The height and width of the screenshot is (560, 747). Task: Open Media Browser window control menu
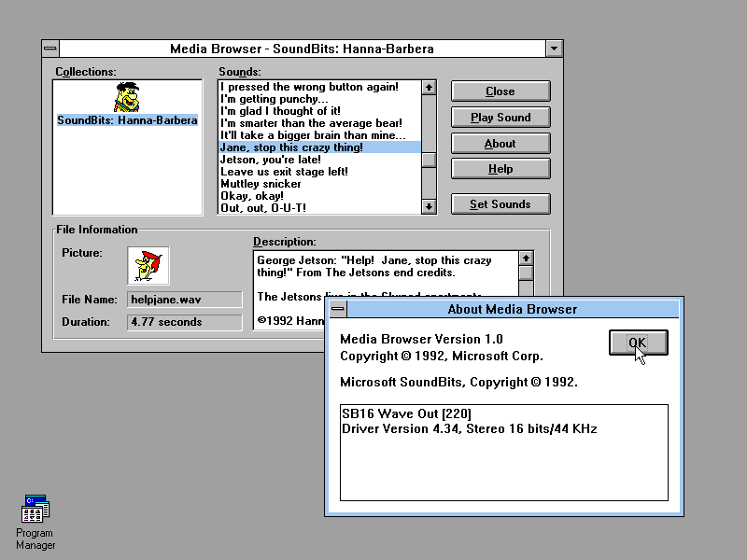[50, 49]
